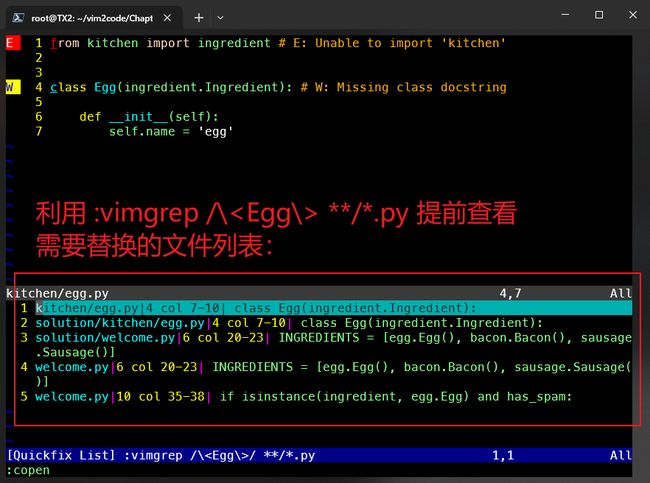Open a new terminal tab
650x483 pixels.
click(199, 18)
